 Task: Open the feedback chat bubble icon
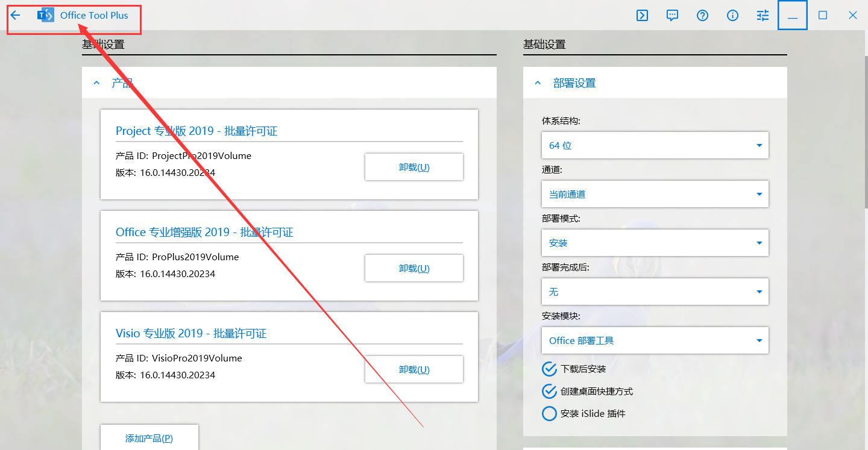point(673,16)
